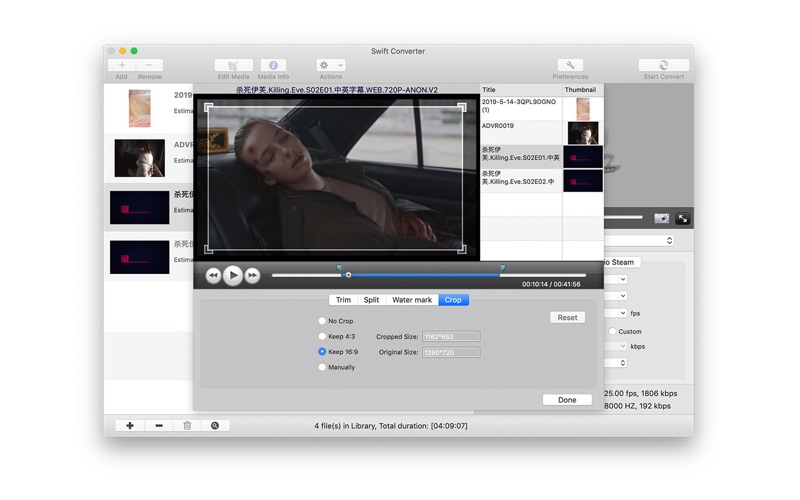Click the Play button in video preview
The image size is (800, 500).
pyautogui.click(x=232, y=275)
